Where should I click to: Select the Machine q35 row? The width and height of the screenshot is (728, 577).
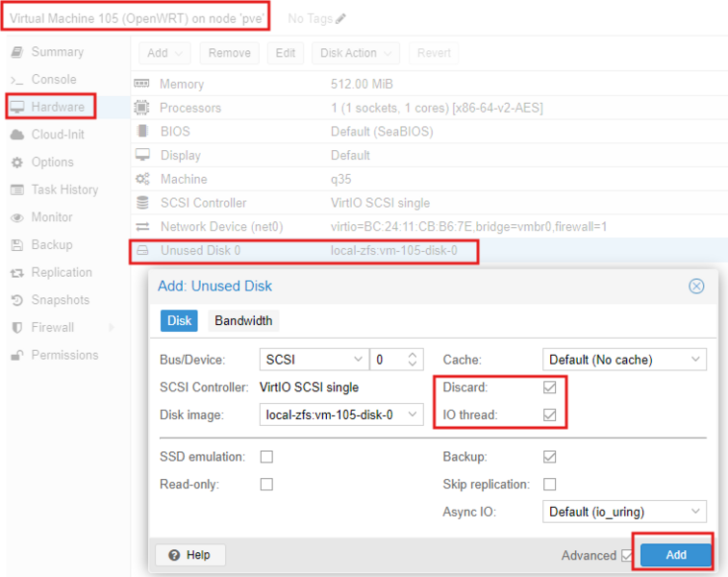[429, 179]
